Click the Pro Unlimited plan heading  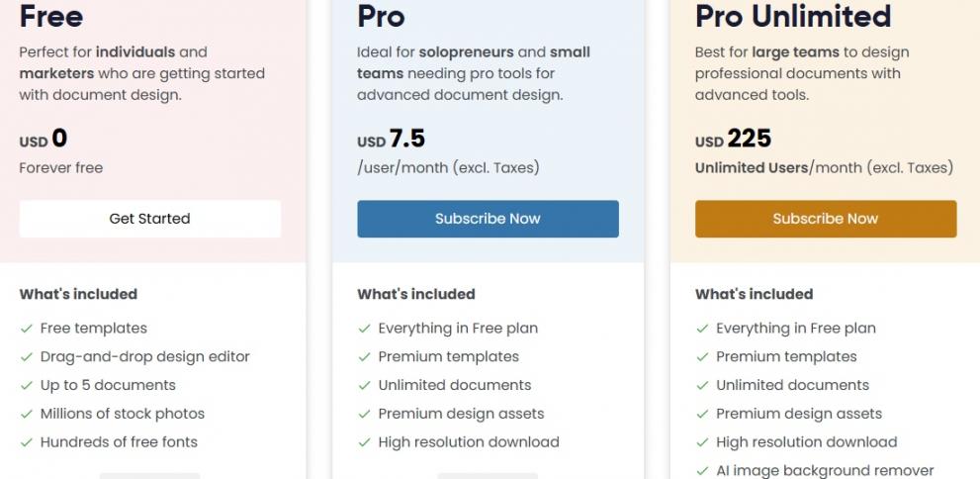coord(793,16)
